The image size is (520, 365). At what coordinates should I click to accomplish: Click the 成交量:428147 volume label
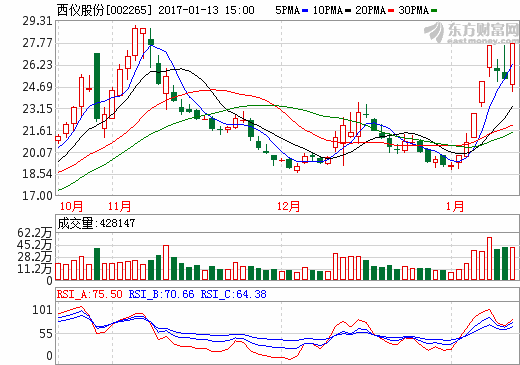tap(96, 223)
